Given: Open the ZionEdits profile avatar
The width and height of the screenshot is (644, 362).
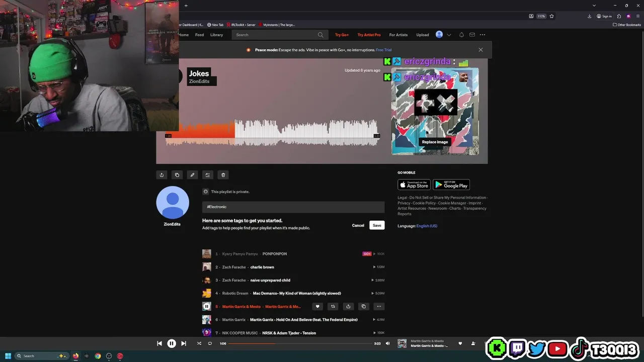Looking at the screenshot, I should coord(173,203).
